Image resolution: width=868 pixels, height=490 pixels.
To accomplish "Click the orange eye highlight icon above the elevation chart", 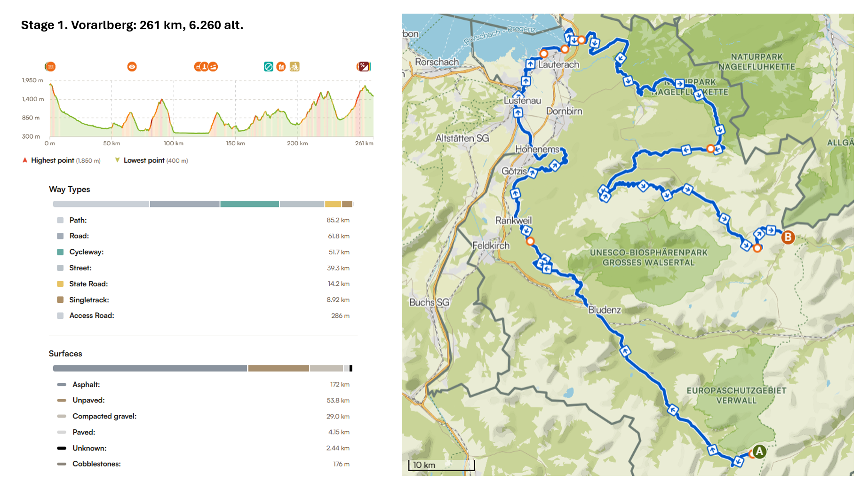I will (132, 67).
